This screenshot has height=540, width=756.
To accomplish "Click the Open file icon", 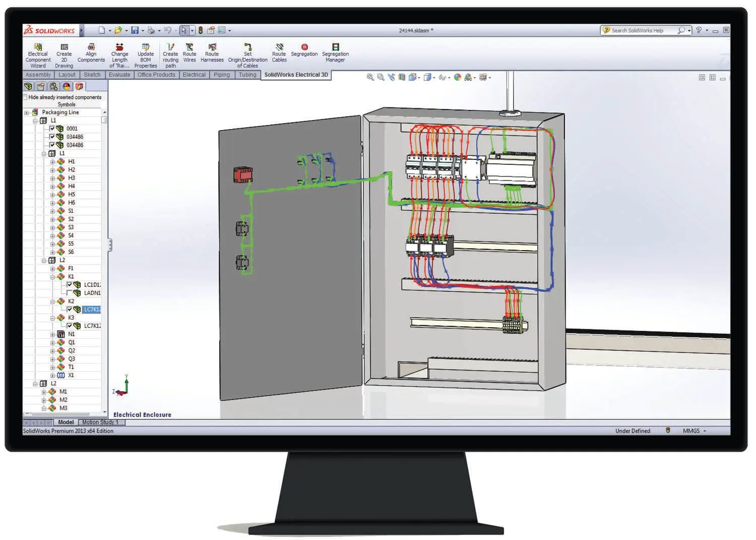I will [x=118, y=30].
